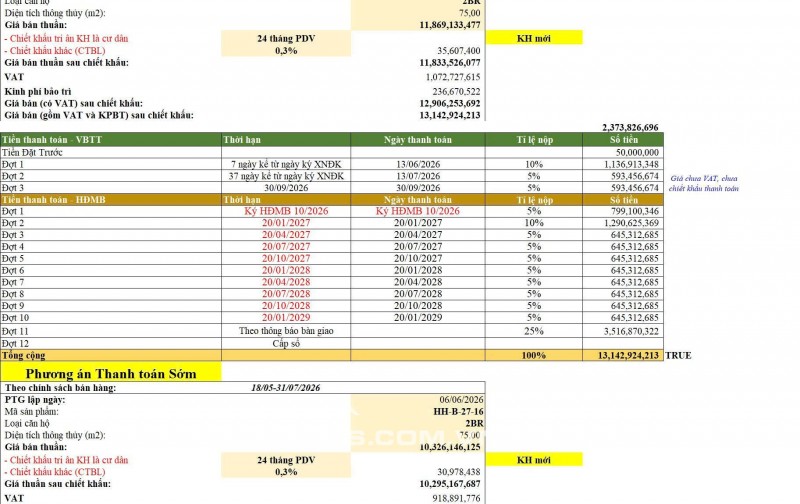Click the value 11,833,526,077
This screenshot has width=800, height=504.
(x=449, y=63)
